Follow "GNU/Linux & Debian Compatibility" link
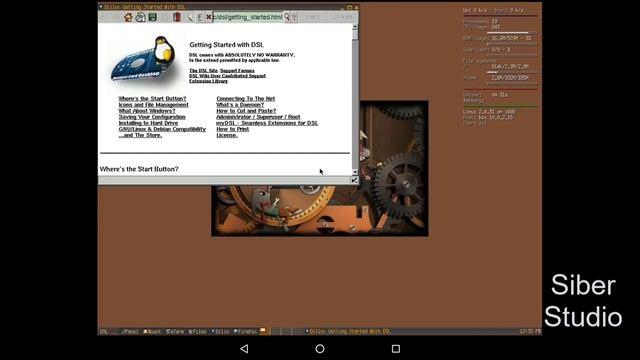 (x=162, y=129)
